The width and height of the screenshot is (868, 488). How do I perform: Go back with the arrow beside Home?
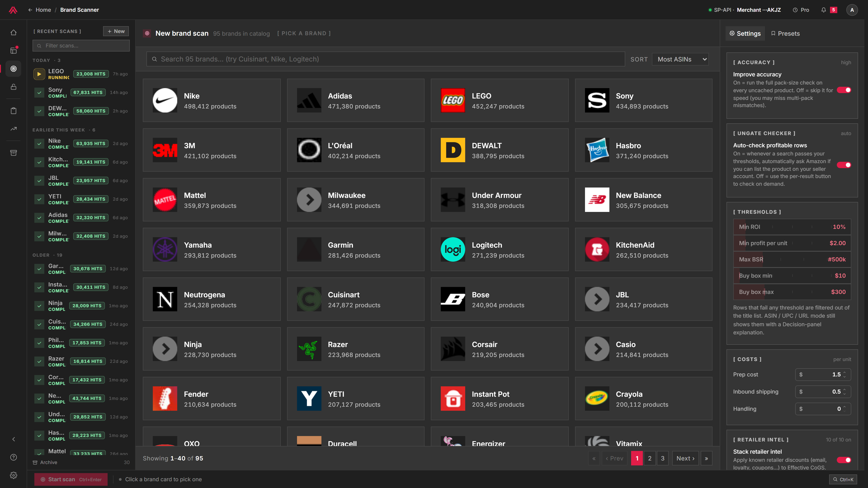[x=30, y=10]
